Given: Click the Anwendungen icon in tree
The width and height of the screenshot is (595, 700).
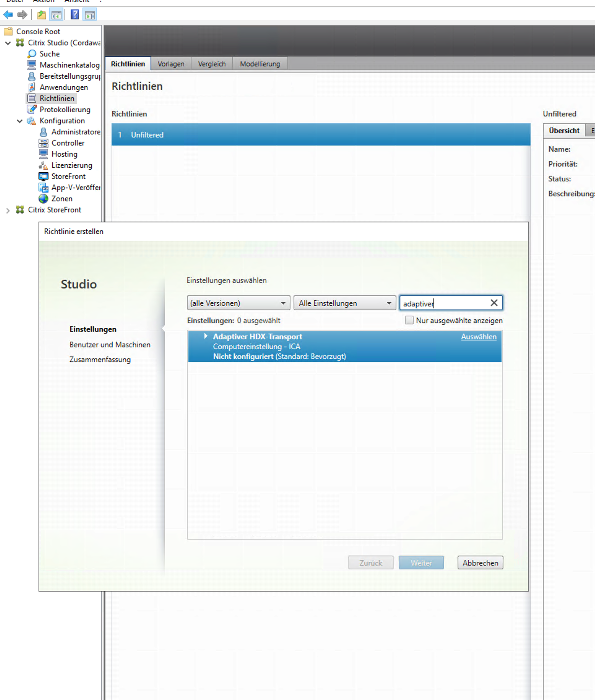Looking at the screenshot, I should (32, 87).
